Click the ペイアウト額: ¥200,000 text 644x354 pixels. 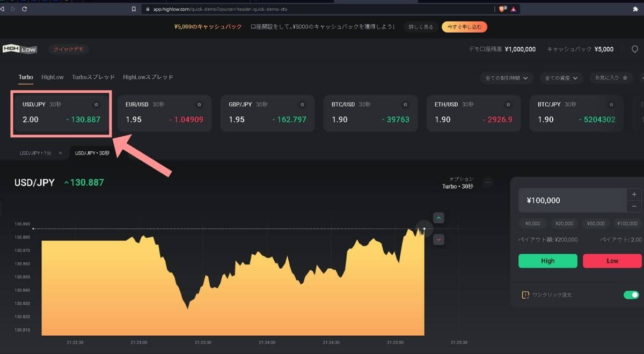548,240
